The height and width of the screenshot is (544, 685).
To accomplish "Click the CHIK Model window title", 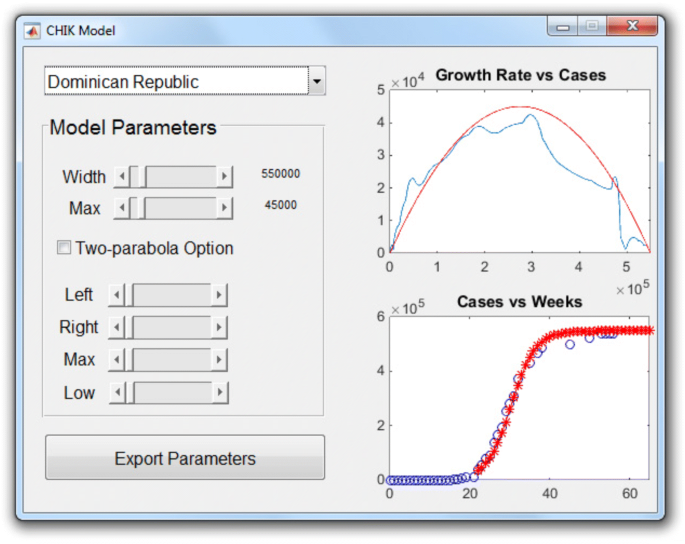I will [x=81, y=31].
